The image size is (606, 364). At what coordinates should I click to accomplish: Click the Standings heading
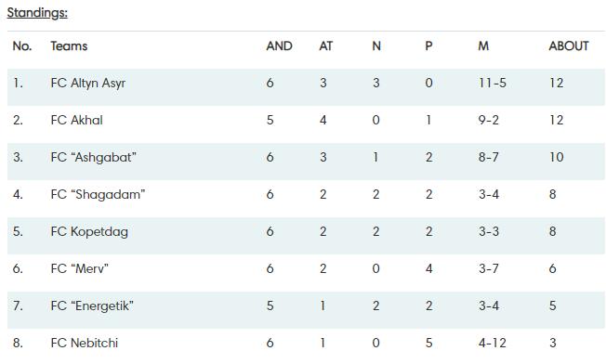coord(37,13)
